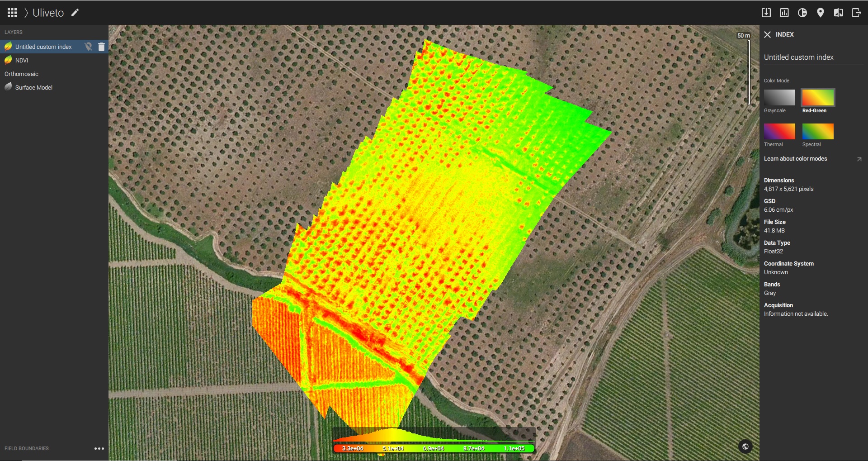This screenshot has width=868, height=461.
Task: Click the external link arrow for color modes
Action: coord(859,159)
